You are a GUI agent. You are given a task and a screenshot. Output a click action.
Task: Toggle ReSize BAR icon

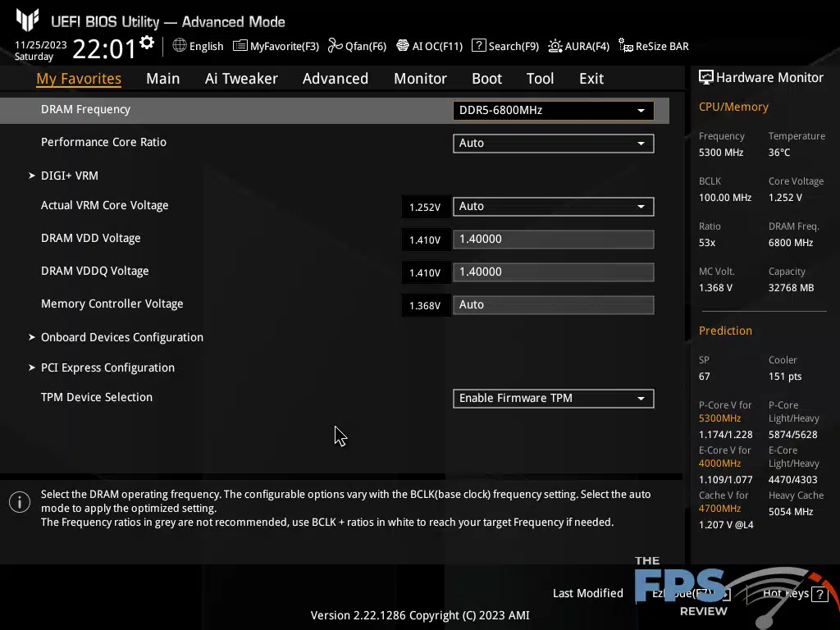625,46
